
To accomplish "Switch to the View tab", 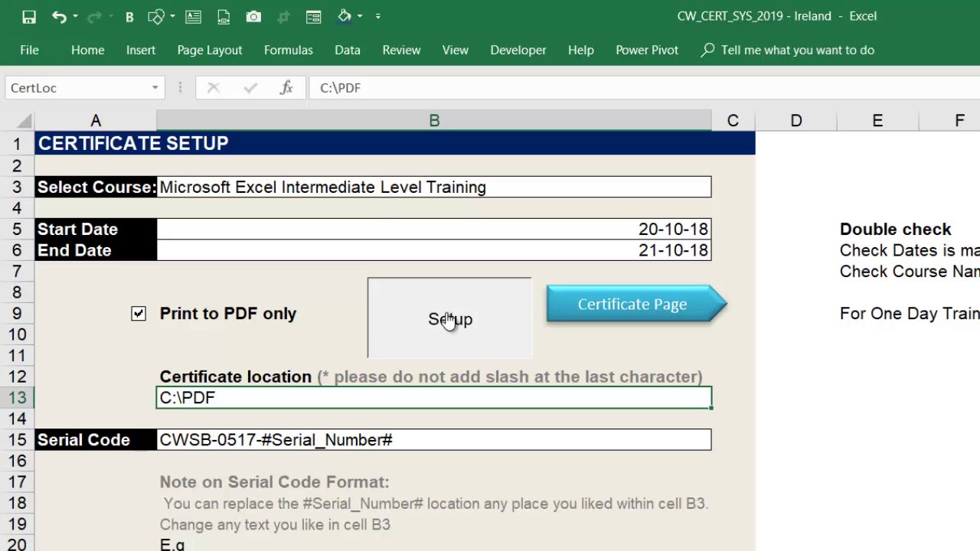I will [x=455, y=50].
